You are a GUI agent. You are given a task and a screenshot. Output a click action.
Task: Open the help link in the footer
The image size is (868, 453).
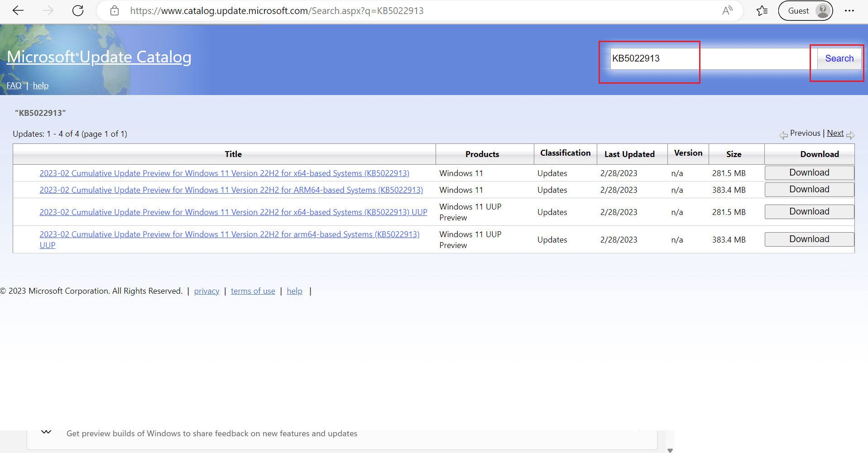(294, 291)
